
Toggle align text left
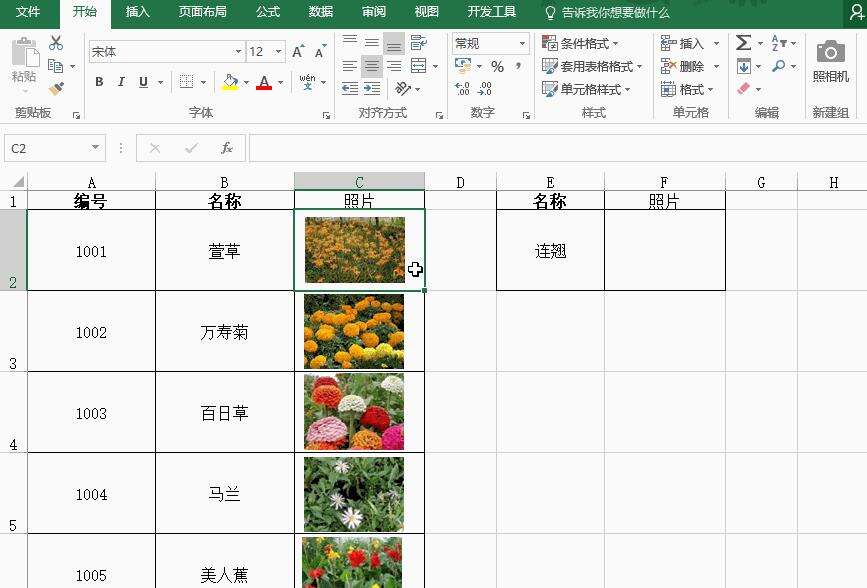coord(349,66)
